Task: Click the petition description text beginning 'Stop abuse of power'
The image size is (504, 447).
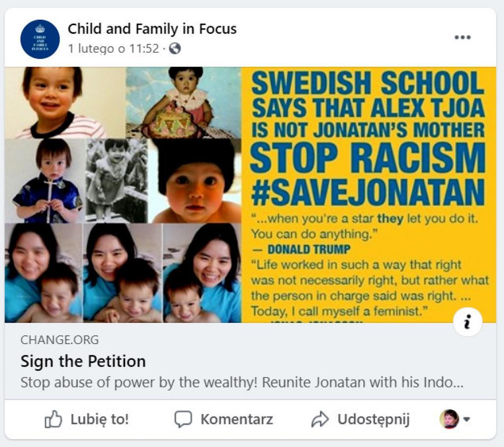Action: point(242,383)
